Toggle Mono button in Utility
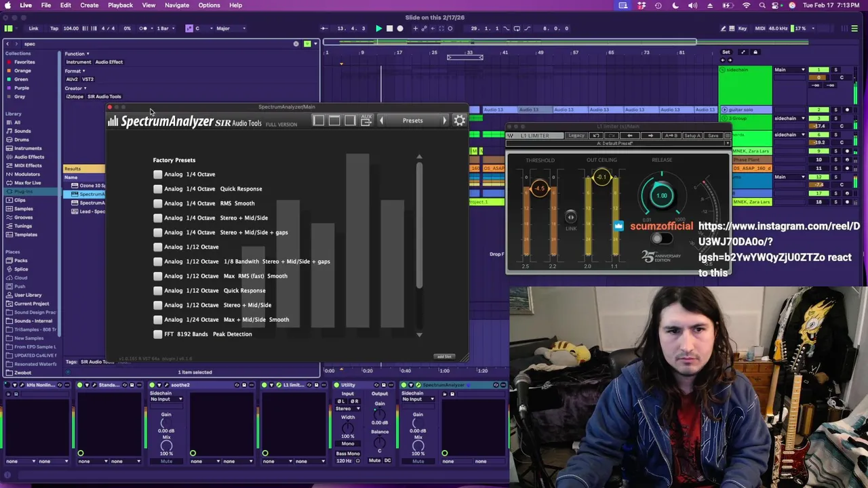 pyautogui.click(x=348, y=444)
